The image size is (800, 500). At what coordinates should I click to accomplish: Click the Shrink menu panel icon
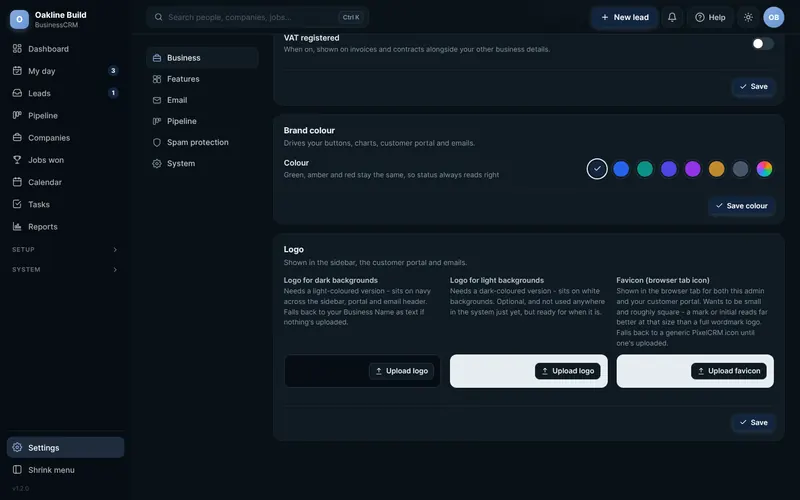tap(17, 470)
